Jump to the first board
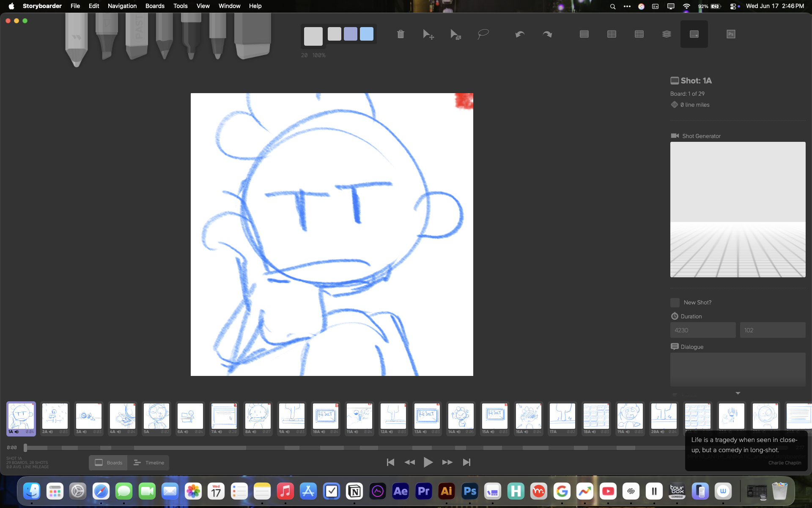 (x=390, y=462)
